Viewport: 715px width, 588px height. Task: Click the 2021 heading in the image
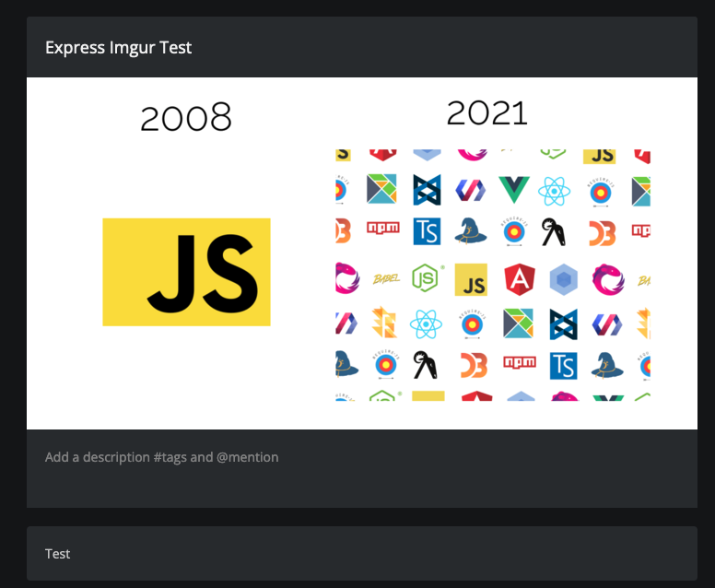coord(486,112)
